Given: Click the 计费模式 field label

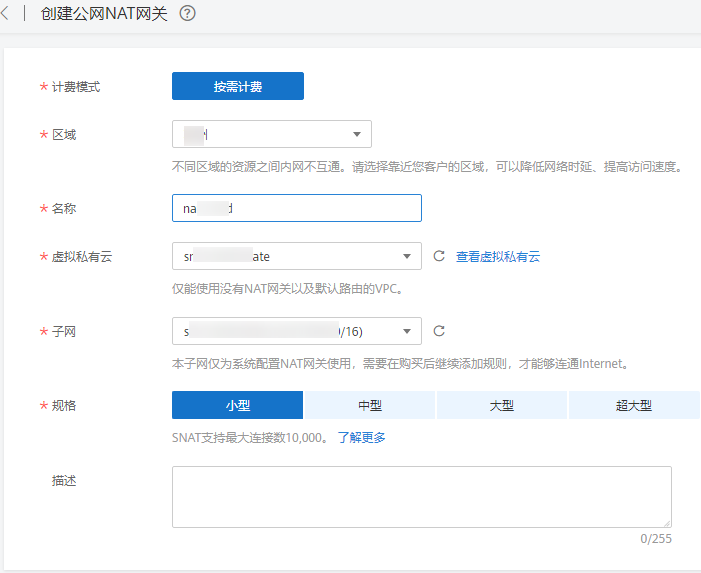Looking at the screenshot, I should tap(76, 87).
